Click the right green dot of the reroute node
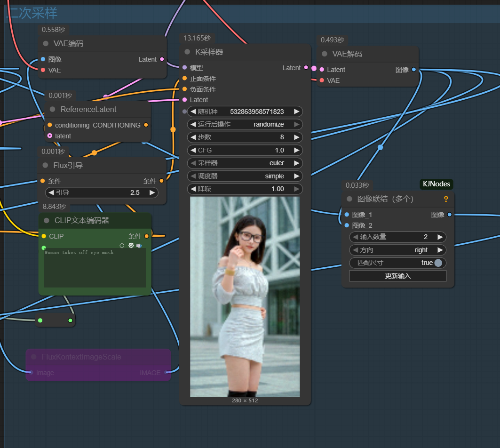This screenshot has height=448, width=500. [x=70, y=320]
